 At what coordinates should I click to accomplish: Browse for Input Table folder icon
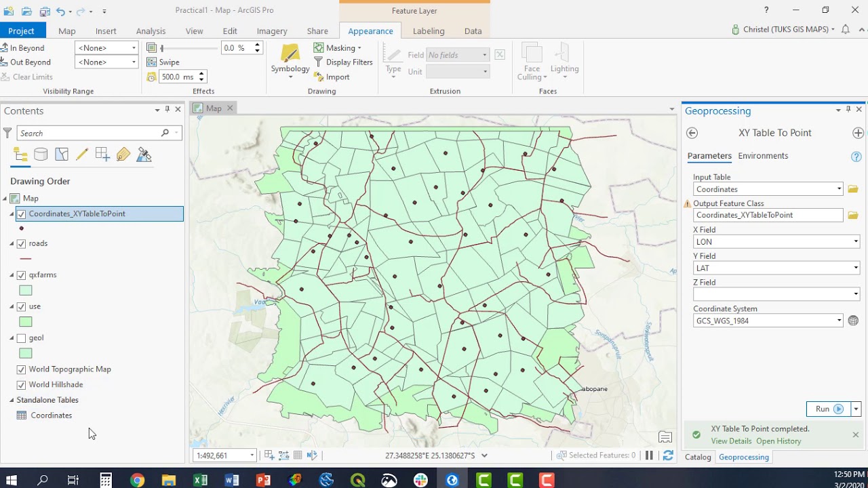coord(853,189)
